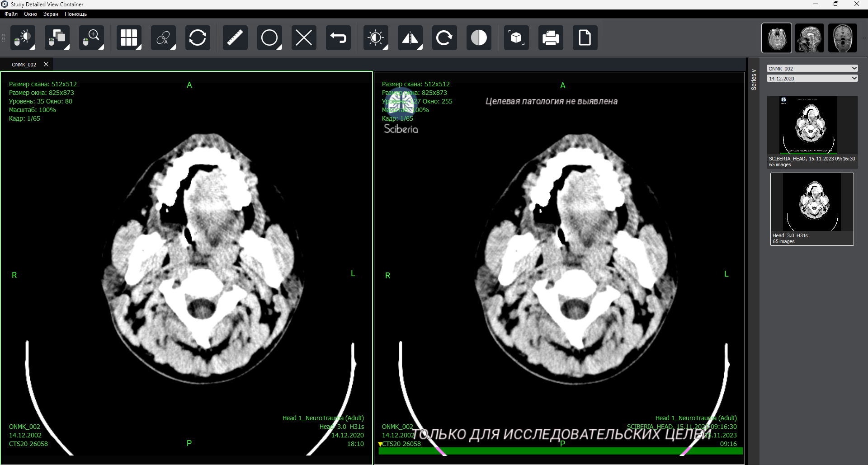Click the right Sciberia CT viewport
The width and height of the screenshot is (868, 465).
point(559,268)
